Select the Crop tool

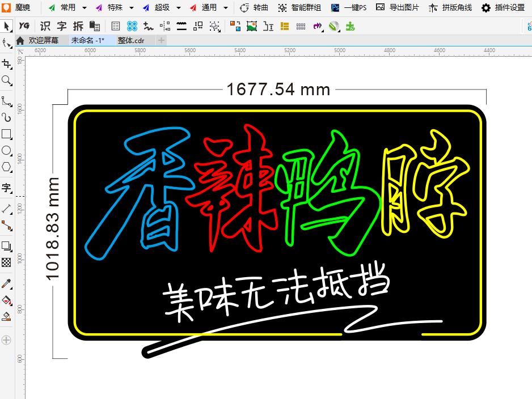point(7,63)
